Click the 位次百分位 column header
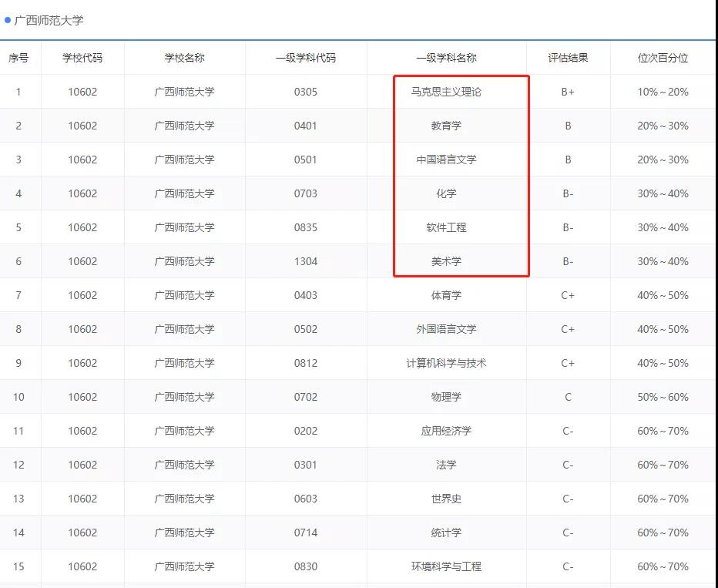The height and width of the screenshot is (588, 718). [x=663, y=58]
